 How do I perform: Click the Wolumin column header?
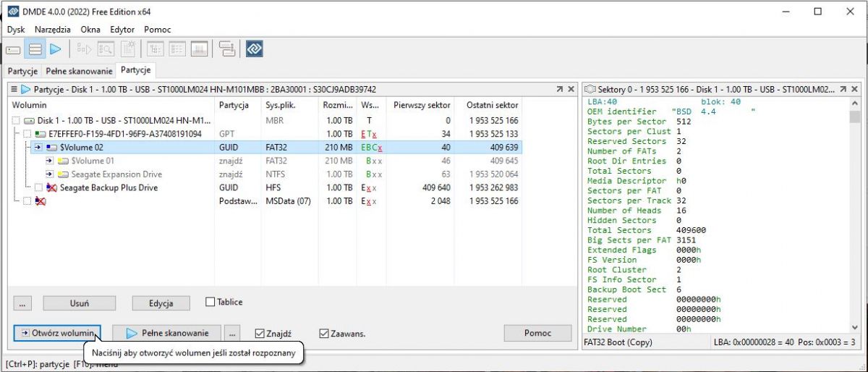(112, 105)
